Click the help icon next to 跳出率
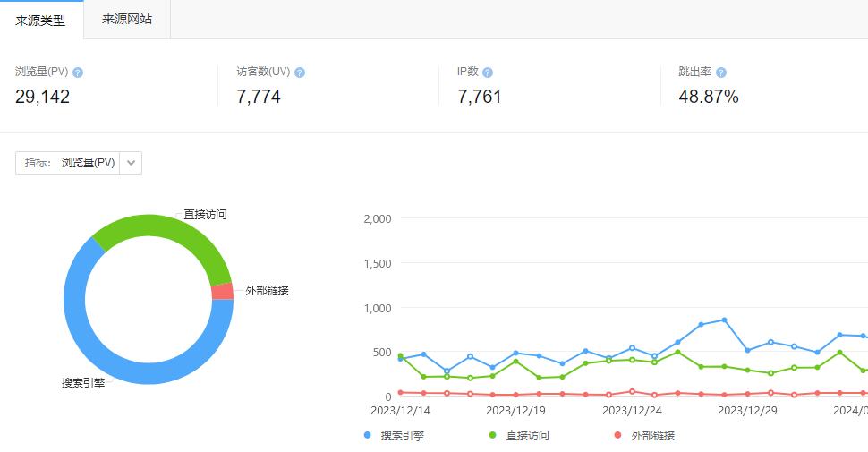Viewport: 868px width, 452px height. (x=721, y=72)
